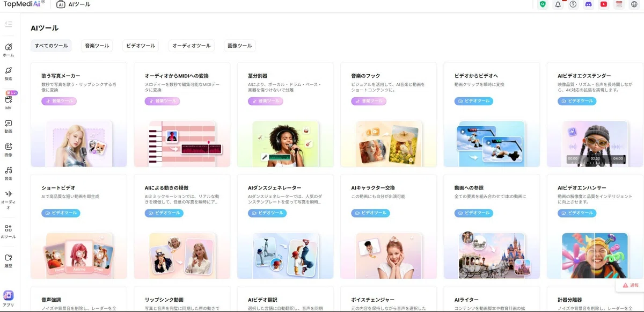Switch to the ビデオツール tab
Screen dimensions: 644x312
[141, 46]
